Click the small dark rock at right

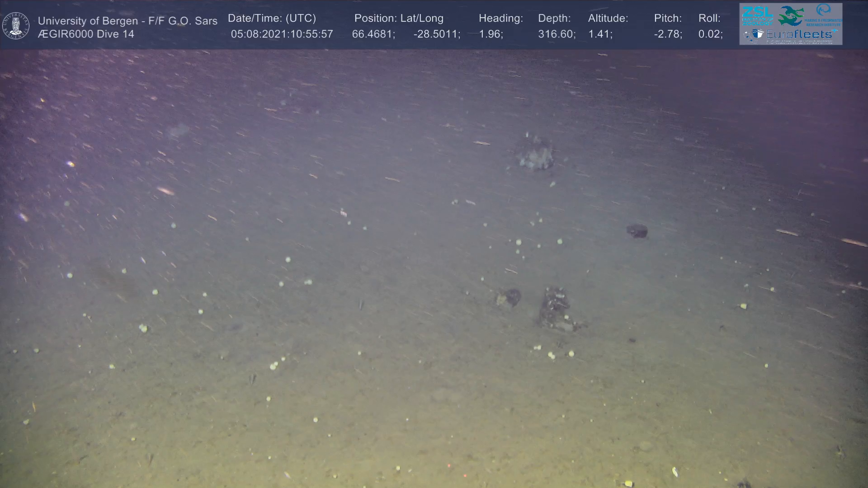coord(637,231)
